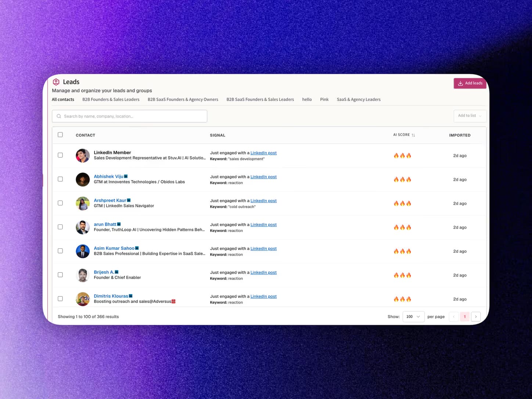Switch to the All contacts tab
The image size is (532, 399).
click(63, 99)
